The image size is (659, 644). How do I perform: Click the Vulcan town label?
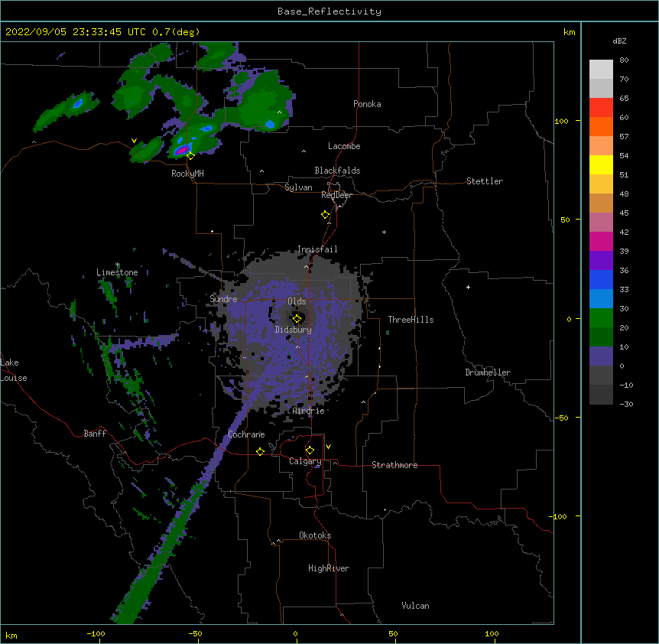point(415,606)
